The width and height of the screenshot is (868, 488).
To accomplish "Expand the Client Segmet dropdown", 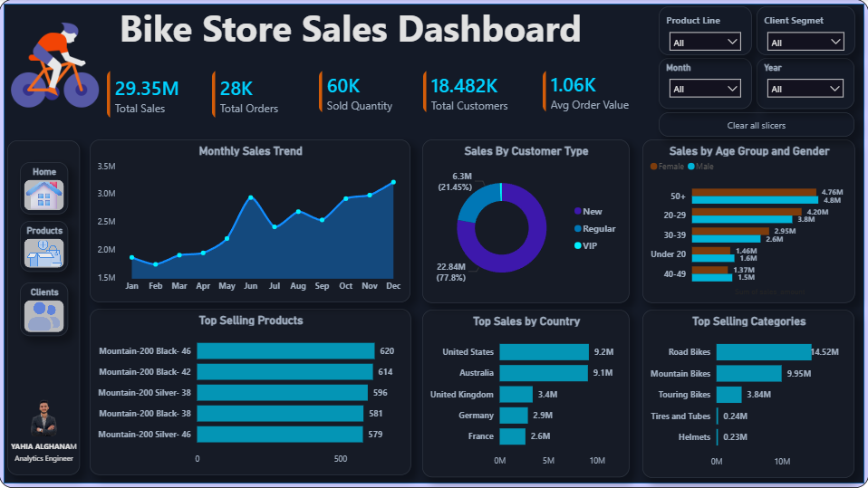I will pyautogui.click(x=805, y=42).
